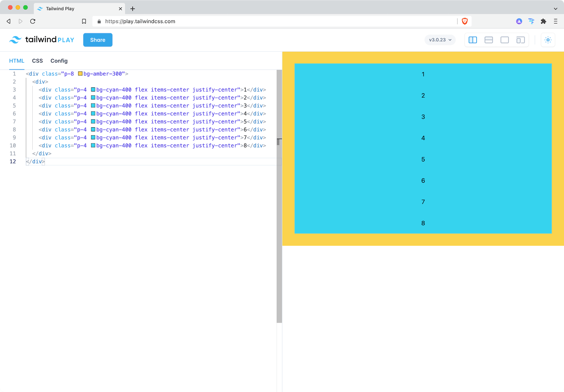The image size is (564, 392).
Task: Click the Tailwind Play logo
Action: (x=41, y=40)
